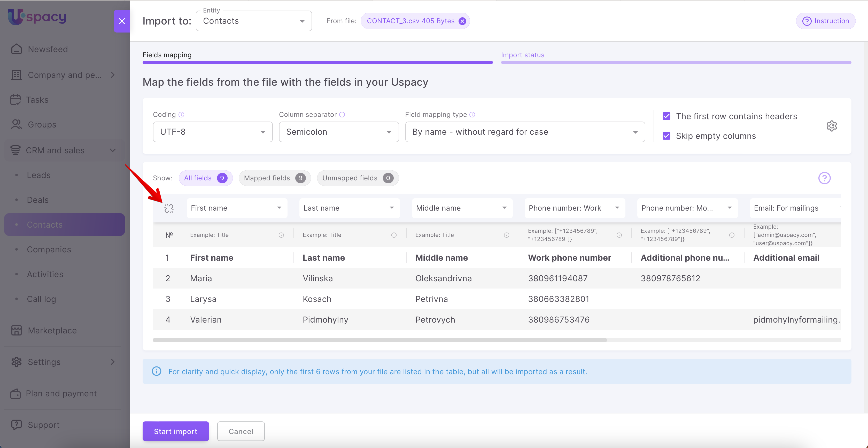Open the import settings gear icon
The image size is (868, 448).
(x=831, y=126)
